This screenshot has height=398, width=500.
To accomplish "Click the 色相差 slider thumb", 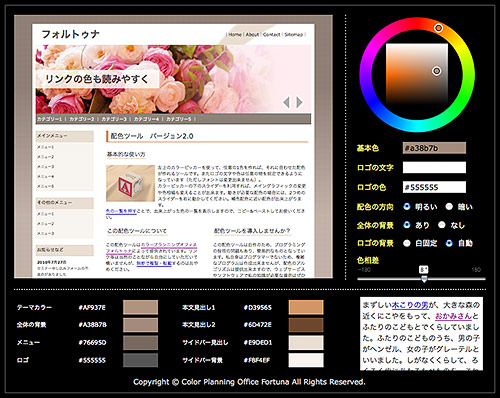I will click(x=424, y=279).
